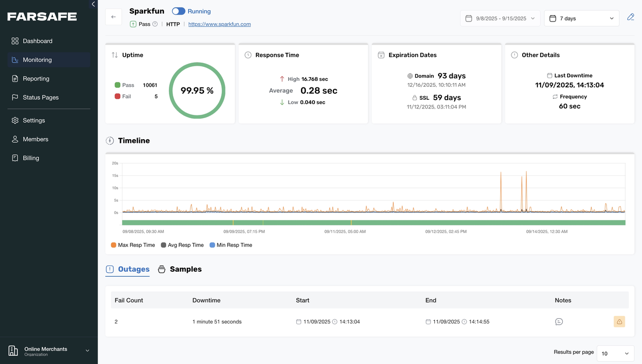Open the Billing section
Screen dimensions: 642x364
[x=32, y=157]
